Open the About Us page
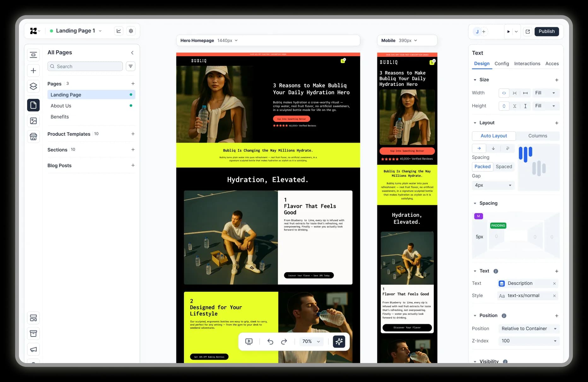The image size is (588, 382). pyautogui.click(x=91, y=106)
